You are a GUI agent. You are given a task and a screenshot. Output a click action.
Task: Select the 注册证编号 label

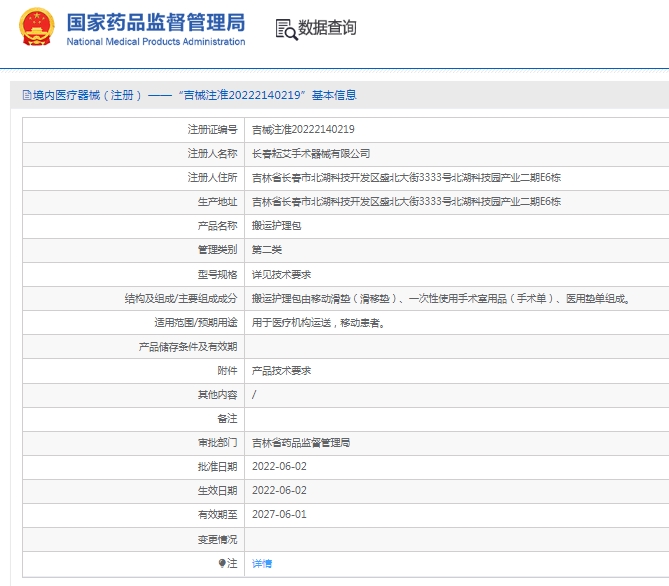[x=212, y=129]
